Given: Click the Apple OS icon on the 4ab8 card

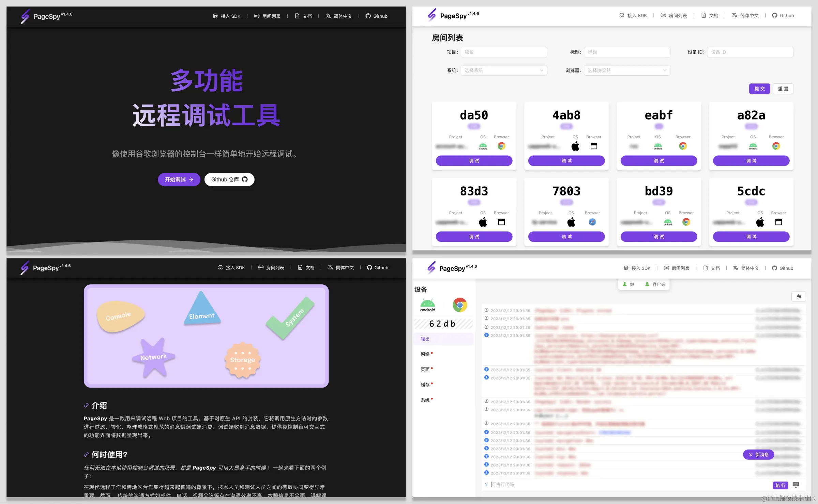Looking at the screenshot, I should (x=575, y=146).
